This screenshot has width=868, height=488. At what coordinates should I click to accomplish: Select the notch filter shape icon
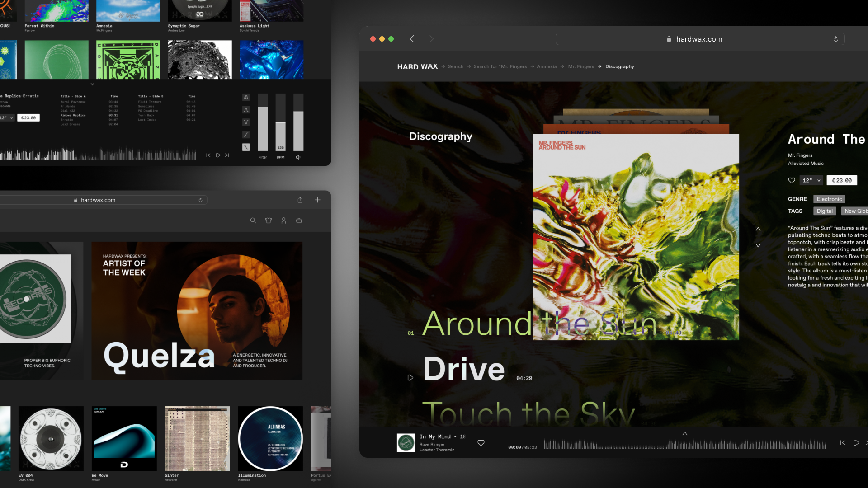pyautogui.click(x=246, y=122)
